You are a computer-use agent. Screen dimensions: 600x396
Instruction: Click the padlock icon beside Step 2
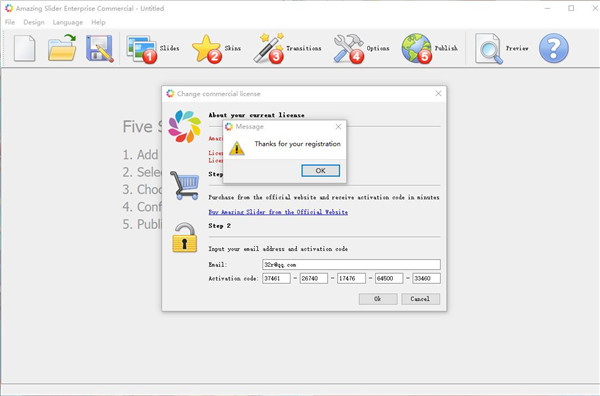pos(184,238)
